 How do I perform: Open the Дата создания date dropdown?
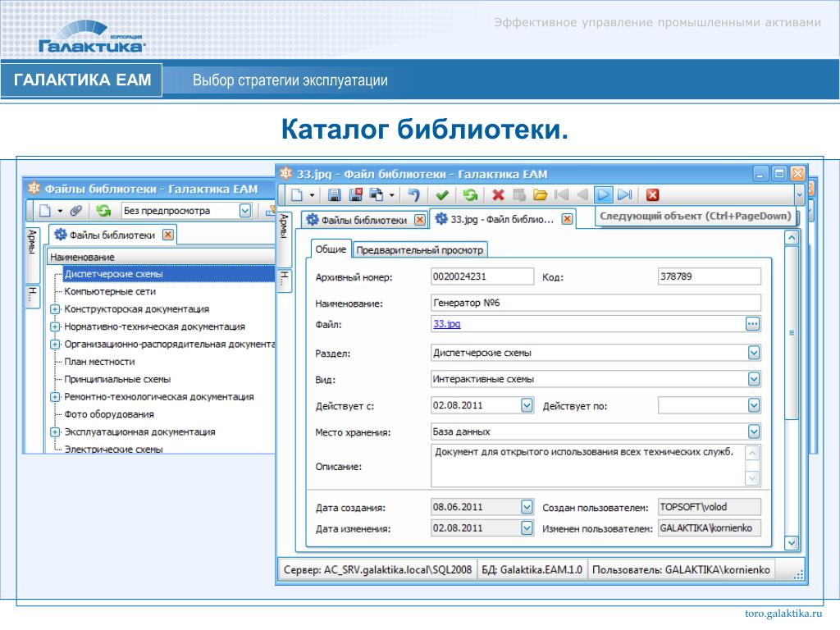tap(527, 507)
